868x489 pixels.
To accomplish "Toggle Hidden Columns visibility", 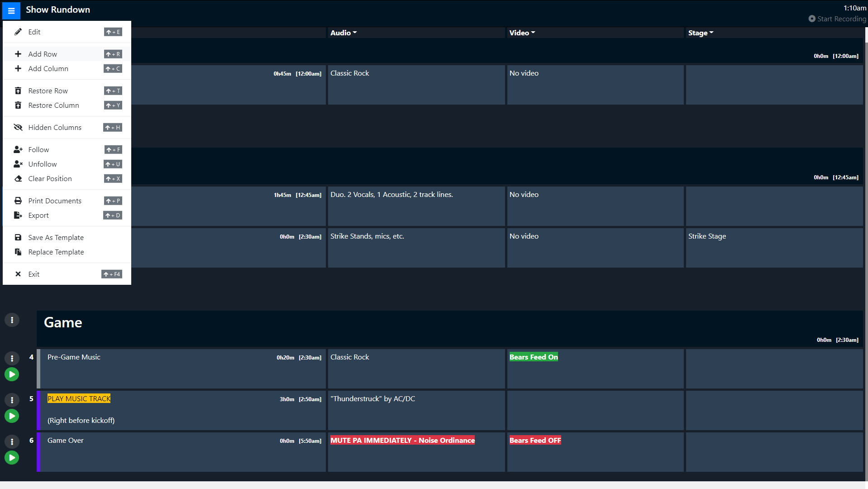I will click(x=18, y=127).
